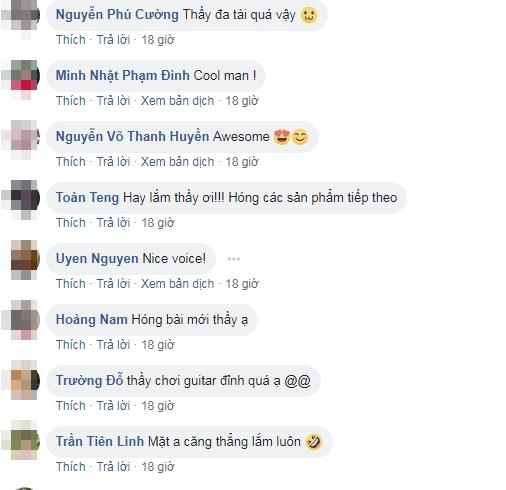Screen dimensions: 506x490
Task: Translate the 'Cool man !' comment
Action: (x=177, y=101)
